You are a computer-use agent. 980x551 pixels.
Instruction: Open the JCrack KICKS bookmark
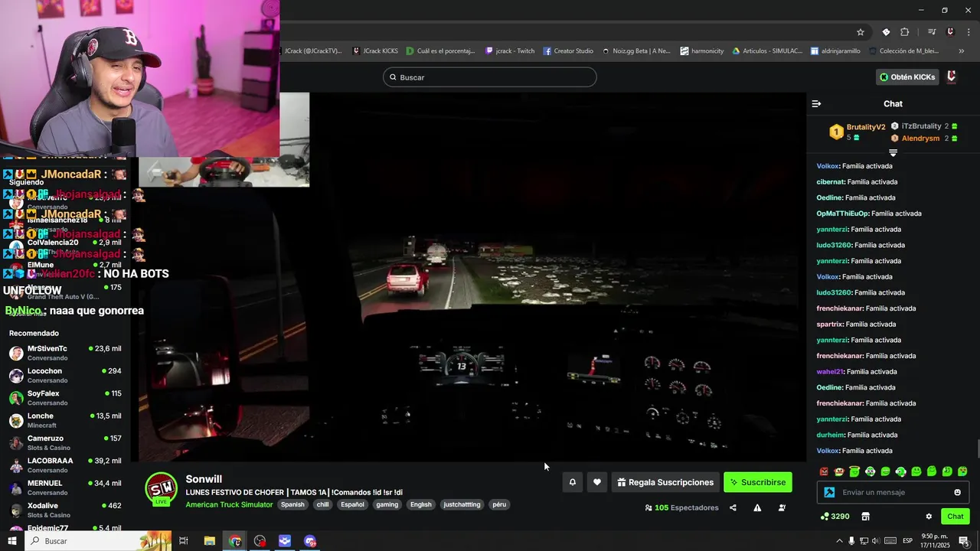375,51
